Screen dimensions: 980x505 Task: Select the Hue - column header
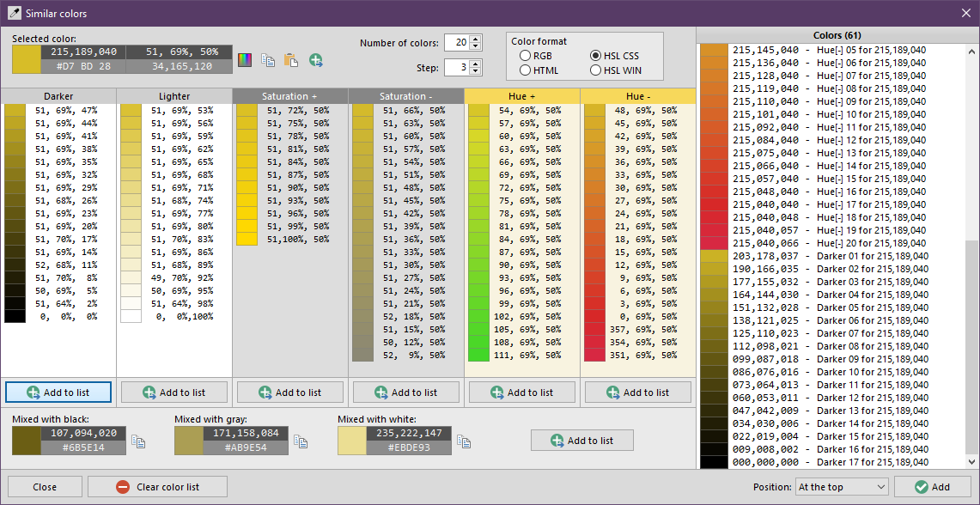pyautogui.click(x=637, y=96)
